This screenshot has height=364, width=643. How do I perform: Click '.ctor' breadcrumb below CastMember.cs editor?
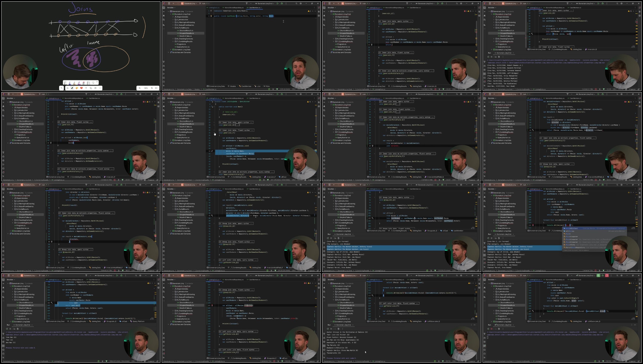(x=258, y=86)
